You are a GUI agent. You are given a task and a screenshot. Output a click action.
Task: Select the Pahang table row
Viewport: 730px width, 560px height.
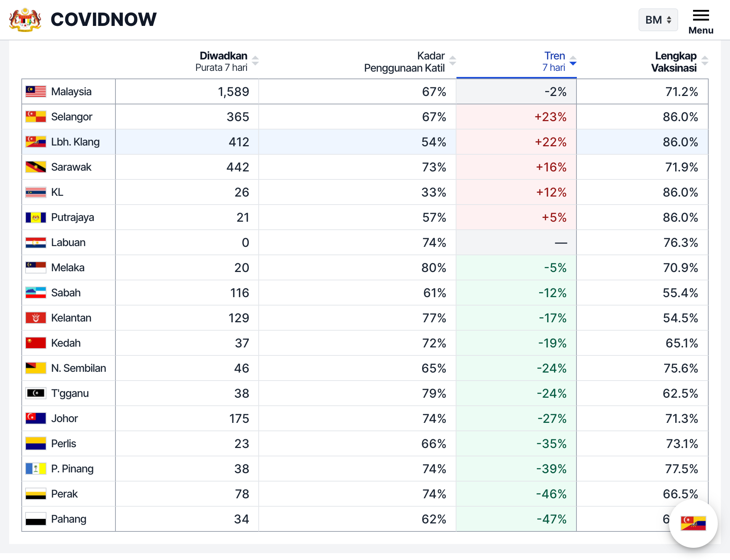tap(69, 519)
